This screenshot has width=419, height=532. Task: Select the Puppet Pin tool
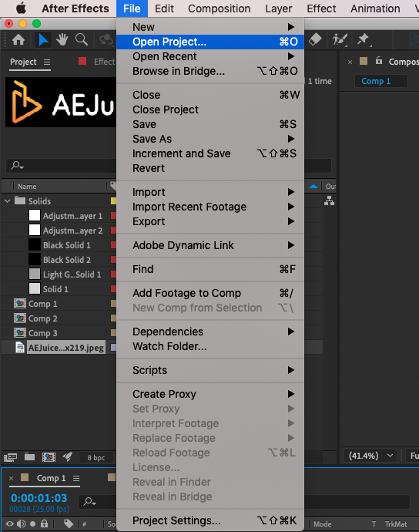[364, 39]
